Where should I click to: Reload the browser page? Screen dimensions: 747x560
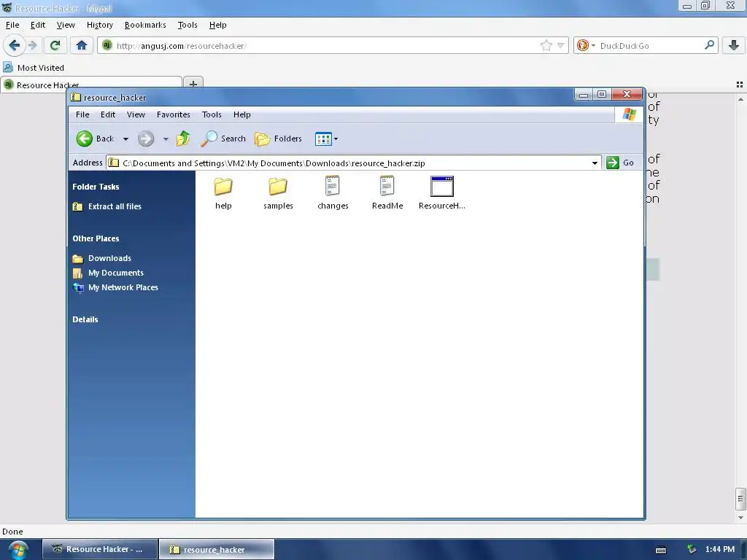pyautogui.click(x=55, y=45)
